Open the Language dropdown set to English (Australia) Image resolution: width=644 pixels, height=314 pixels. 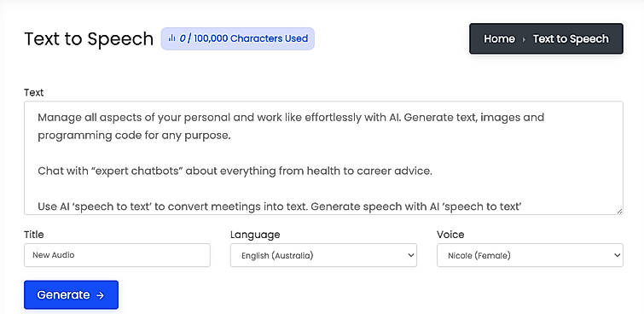click(323, 255)
